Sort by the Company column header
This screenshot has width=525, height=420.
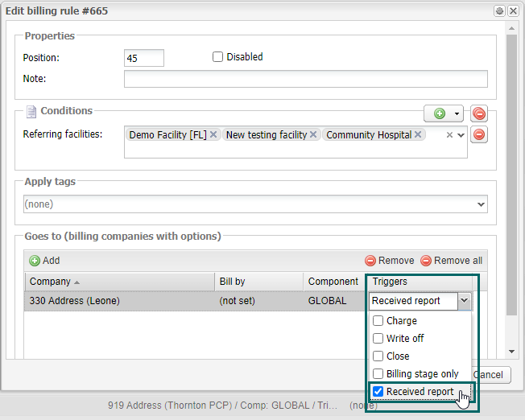coord(119,282)
